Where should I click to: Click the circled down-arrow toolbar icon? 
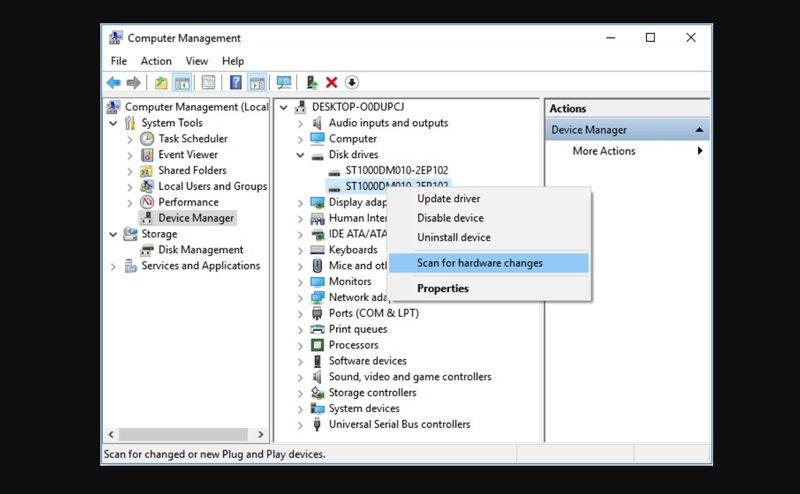click(x=352, y=83)
